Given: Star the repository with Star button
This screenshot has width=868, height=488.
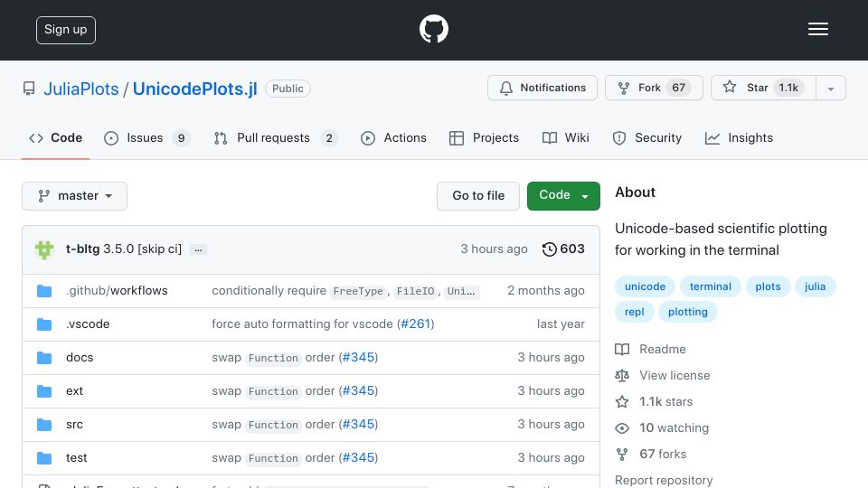Looking at the screenshot, I should (x=763, y=88).
